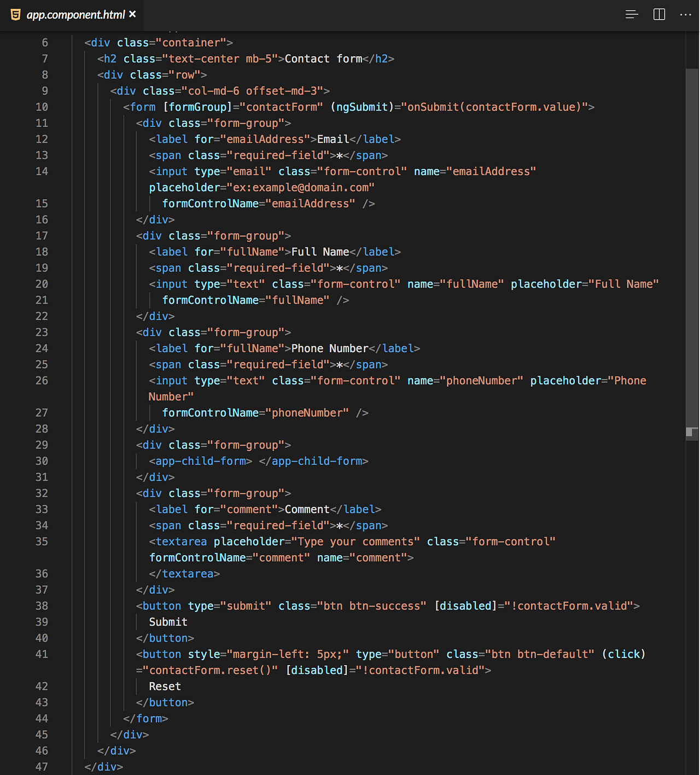Click the Submit text on line 39
Image resolution: width=700 pixels, height=775 pixels.
[x=167, y=622]
